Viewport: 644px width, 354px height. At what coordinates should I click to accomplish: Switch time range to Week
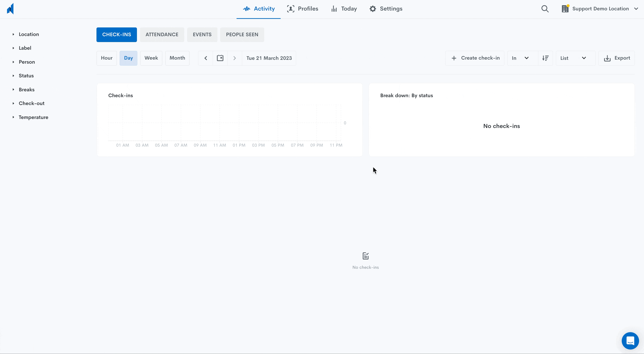click(151, 58)
